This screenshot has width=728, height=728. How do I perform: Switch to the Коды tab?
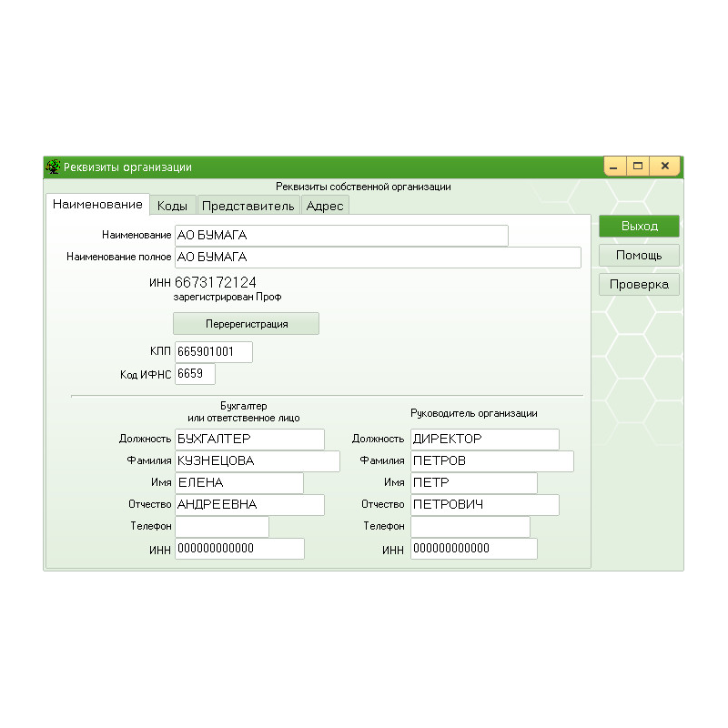tap(172, 206)
